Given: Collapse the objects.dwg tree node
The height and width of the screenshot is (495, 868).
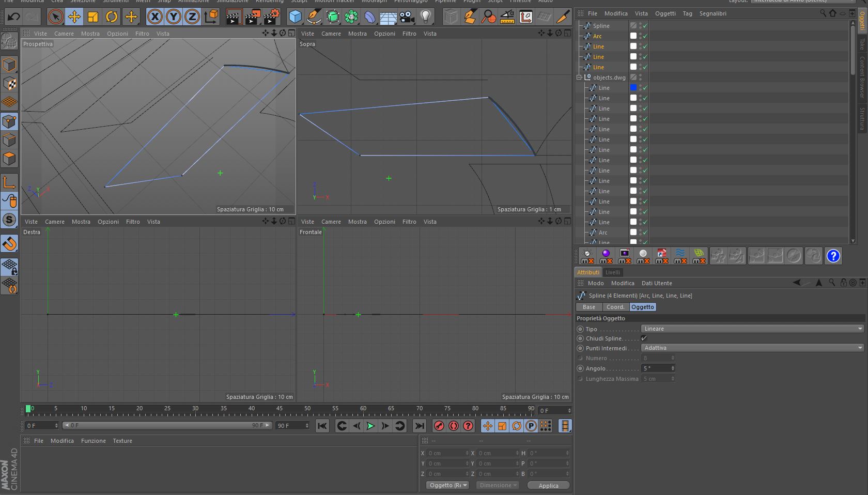Looking at the screenshot, I should pos(579,78).
